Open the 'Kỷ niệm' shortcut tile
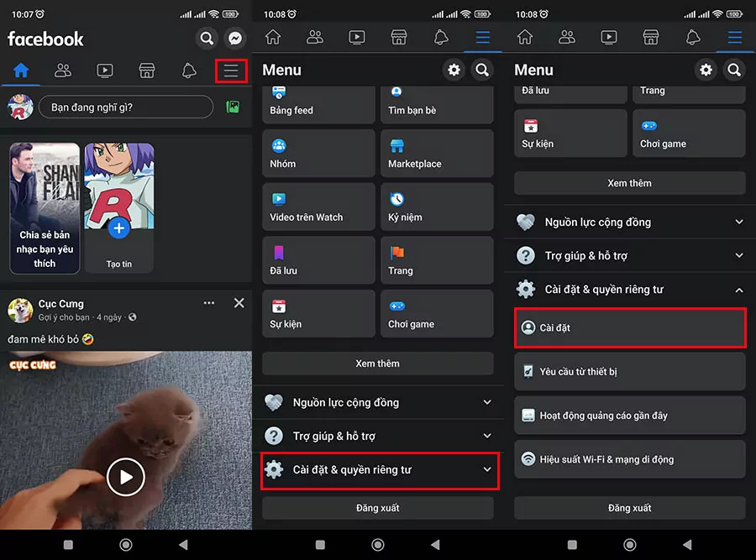Image resolution: width=756 pixels, height=560 pixels. [437, 207]
